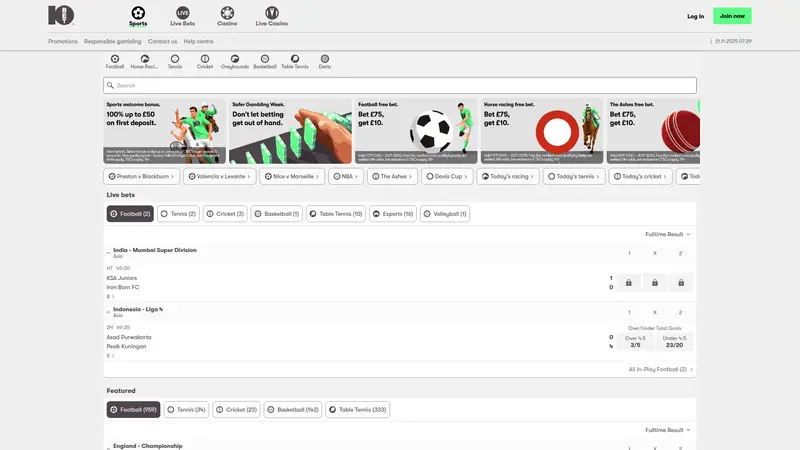Open Responsible gambling link
Image resolution: width=800 pixels, height=450 pixels.
tap(113, 41)
